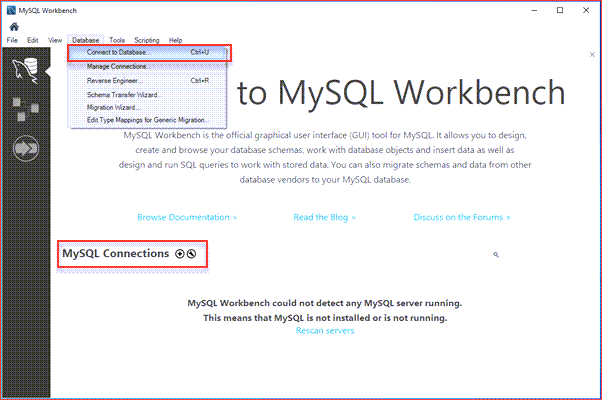Screen dimensions: 602x400
Task: Click the add new connection plus icon
Action: (x=180, y=254)
